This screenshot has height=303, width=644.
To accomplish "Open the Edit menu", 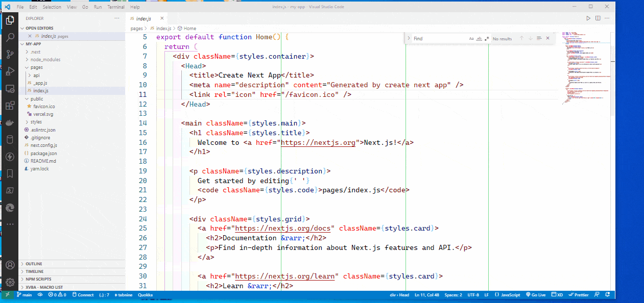I will 33,7.
